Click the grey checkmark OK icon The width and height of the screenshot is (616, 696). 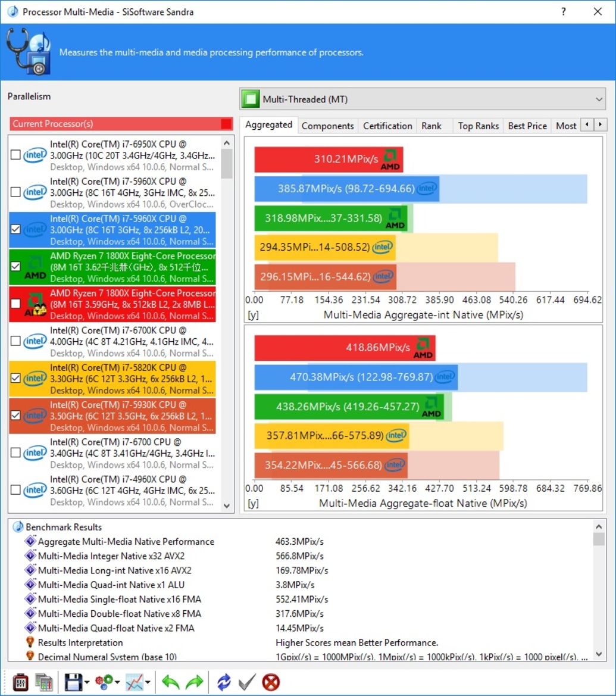(247, 682)
